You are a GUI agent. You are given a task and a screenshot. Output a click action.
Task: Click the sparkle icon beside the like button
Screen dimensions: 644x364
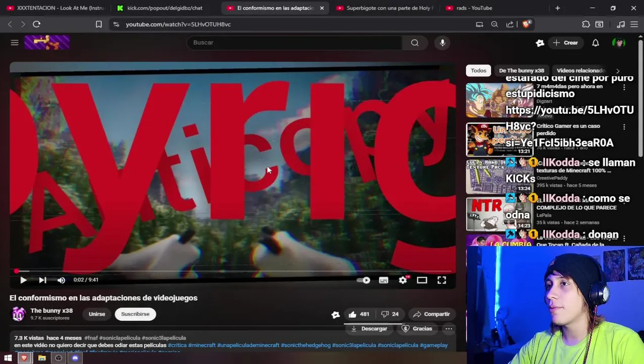tap(335, 314)
